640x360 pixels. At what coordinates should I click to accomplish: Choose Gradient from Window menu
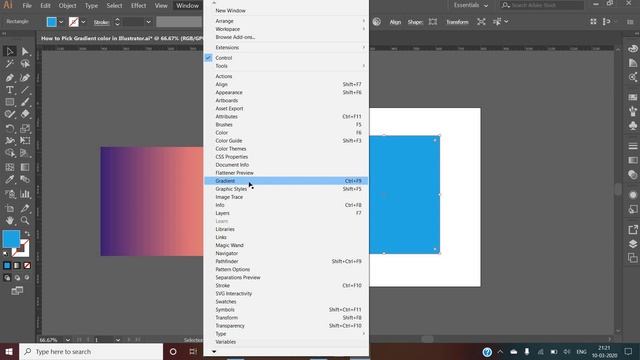point(286,181)
